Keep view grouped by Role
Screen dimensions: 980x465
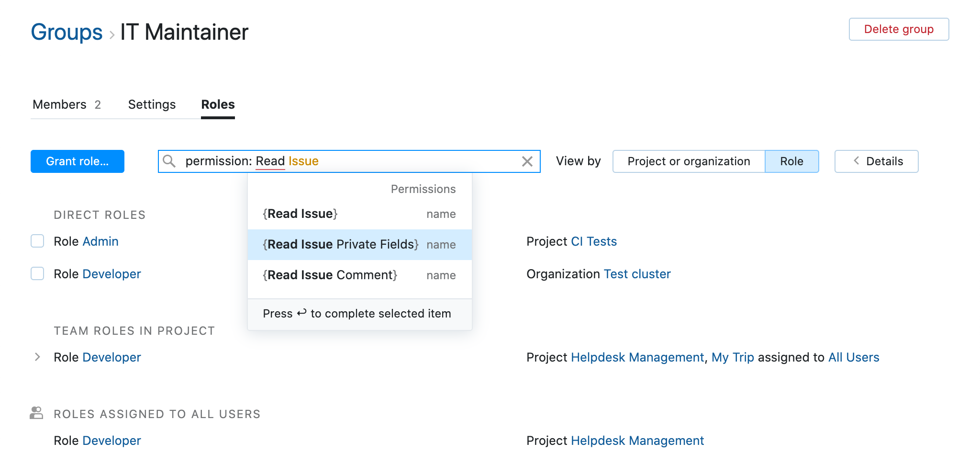pos(792,161)
